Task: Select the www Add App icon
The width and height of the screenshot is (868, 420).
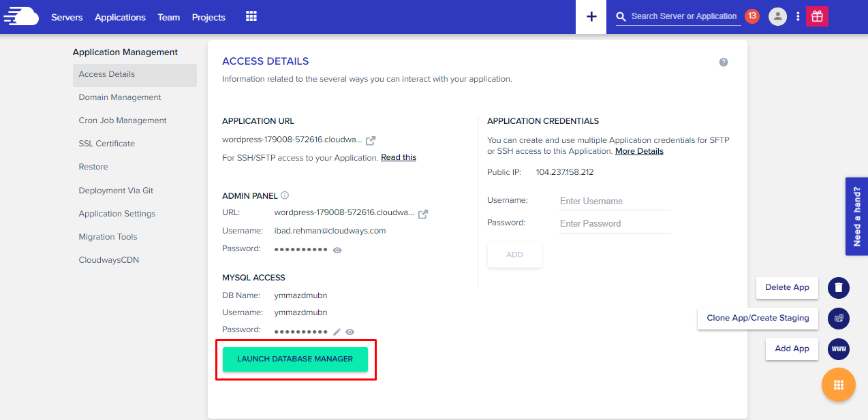Action: pyautogui.click(x=838, y=349)
